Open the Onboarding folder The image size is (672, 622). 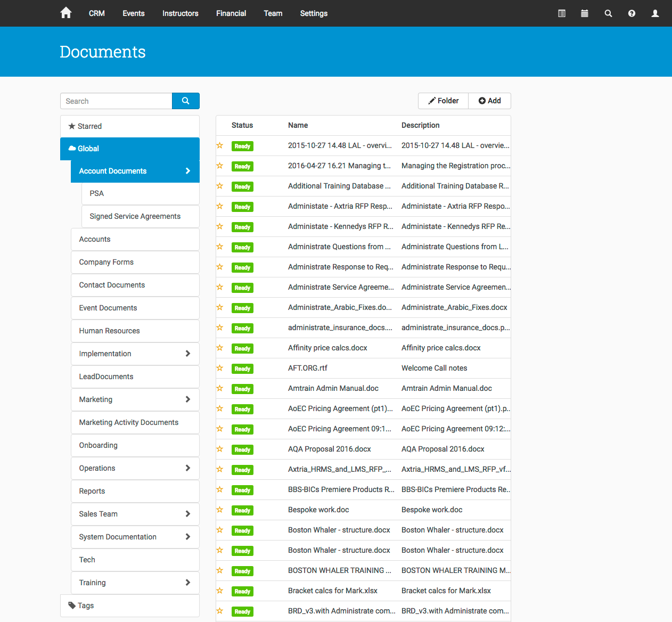tap(135, 445)
